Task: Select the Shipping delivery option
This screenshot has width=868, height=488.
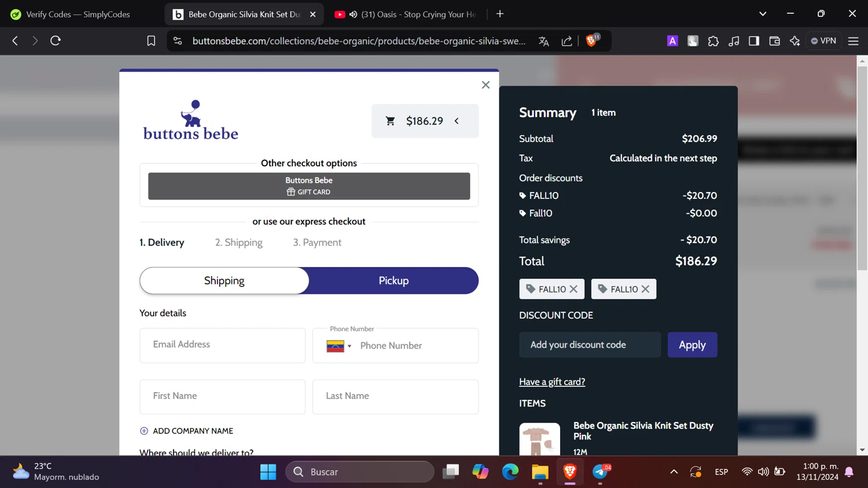Action: (x=225, y=280)
